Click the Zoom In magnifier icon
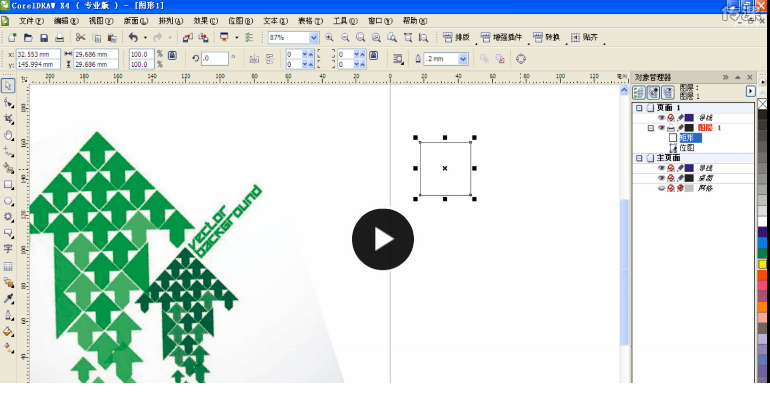This screenshot has width=770, height=406. point(329,37)
